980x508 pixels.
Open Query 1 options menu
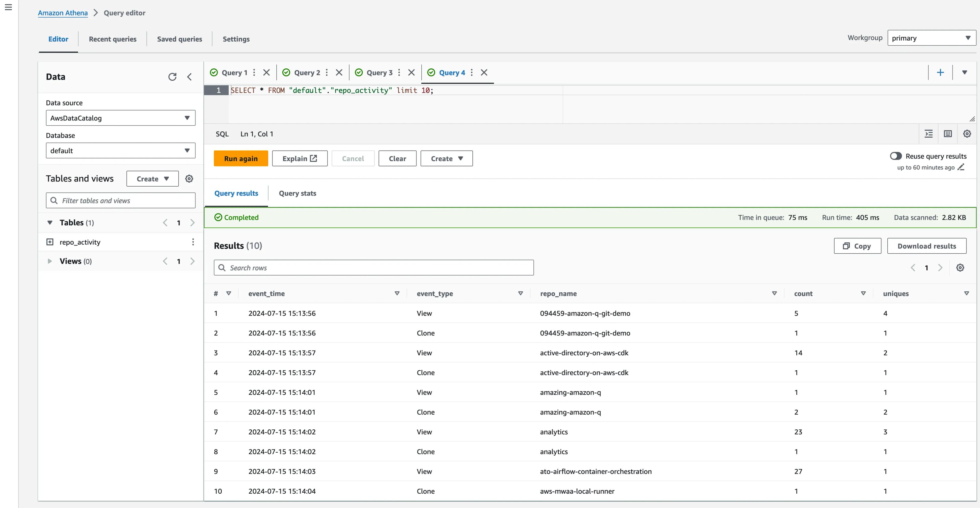[254, 72]
